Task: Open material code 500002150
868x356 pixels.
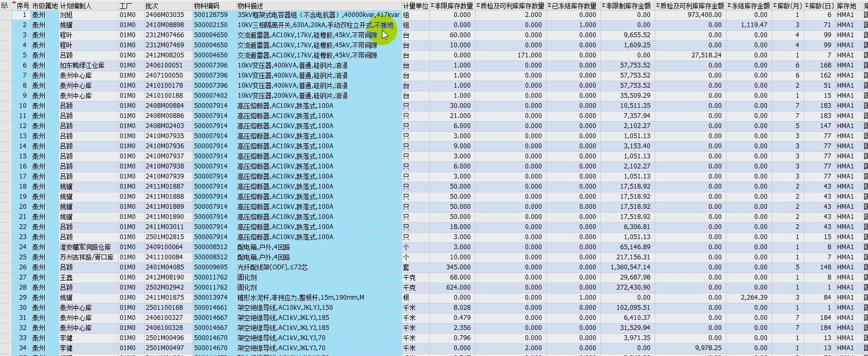Action: pyautogui.click(x=211, y=25)
